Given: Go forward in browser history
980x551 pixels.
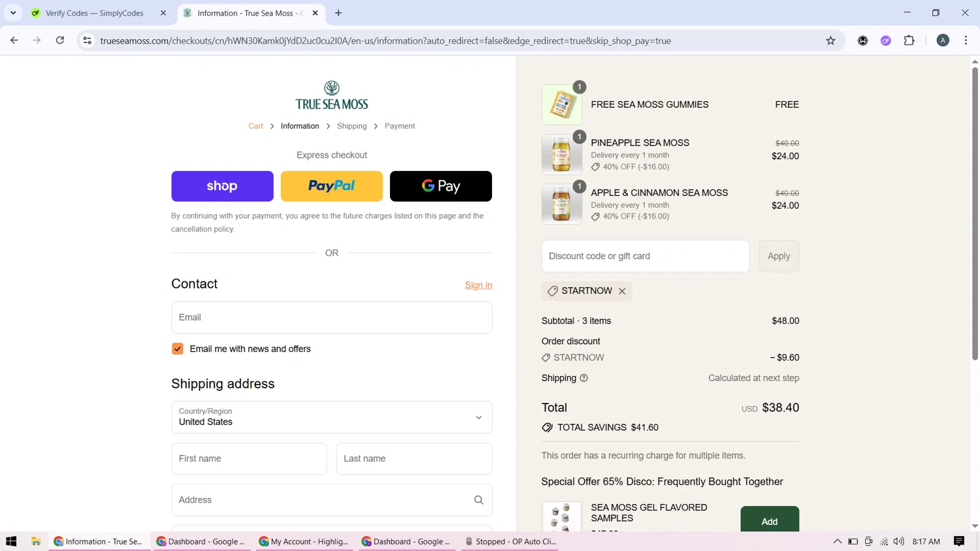Looking at the screenshot, I should pyautogui.click(x=37, y=40).
